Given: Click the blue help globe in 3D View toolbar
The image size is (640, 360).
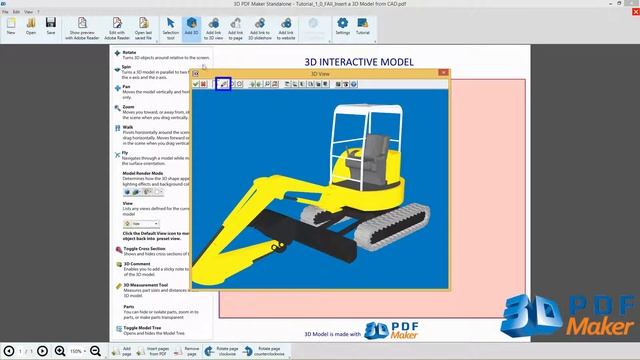Looking at the screenshot, I should (x=354, y=84).
